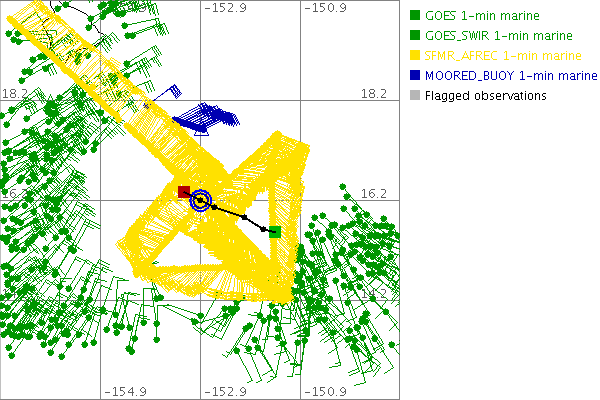600x400 pixels.
Task: Click the yellow SFMR_AFREC legend swatch
Action: 415,56
